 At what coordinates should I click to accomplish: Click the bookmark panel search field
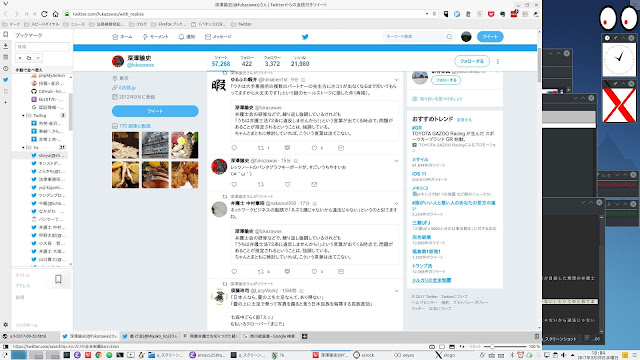coord(42,47)
